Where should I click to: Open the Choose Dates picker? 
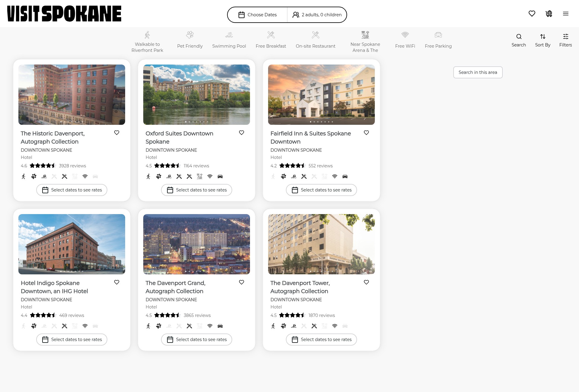click(258, 15)
